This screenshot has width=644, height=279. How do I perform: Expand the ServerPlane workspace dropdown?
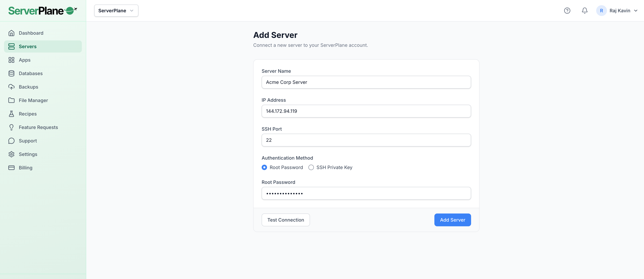[116, 11]
